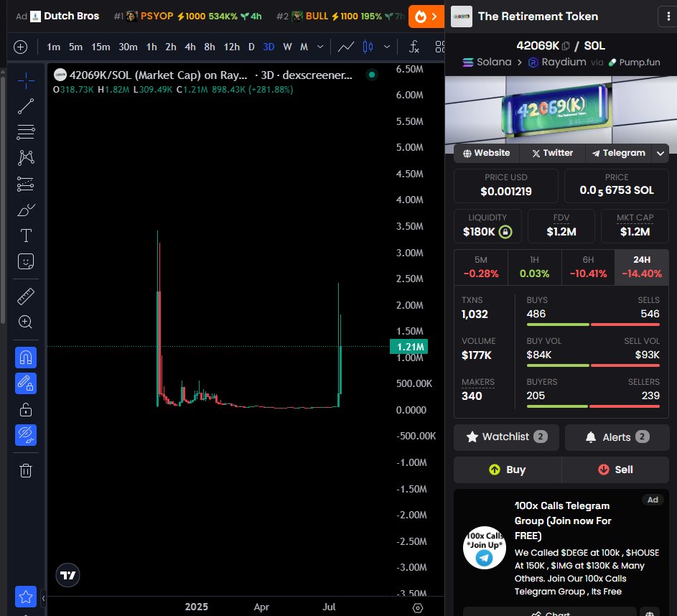Click the trending fire button
Image resolution: width=677 pixels, height=616 pixels.
426,17
